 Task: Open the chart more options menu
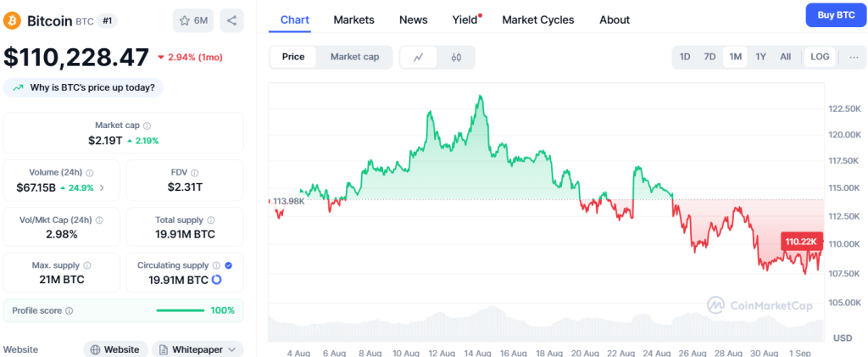point(854,57)
